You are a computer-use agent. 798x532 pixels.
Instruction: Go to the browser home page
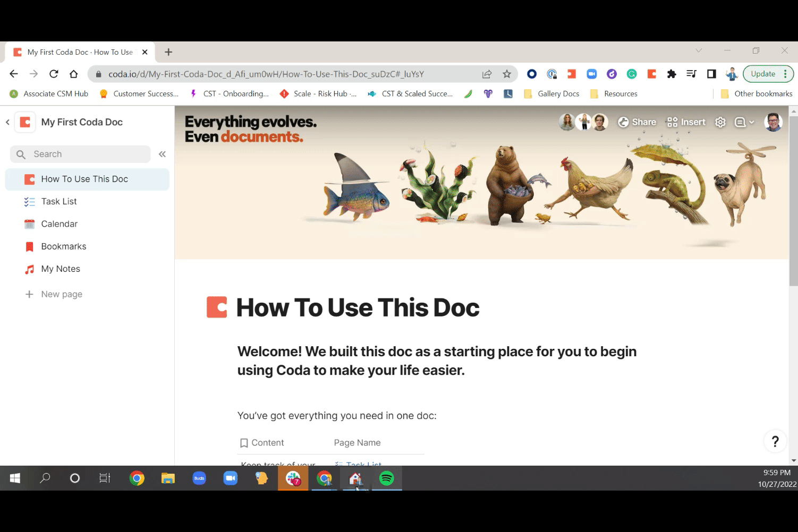[x=74, y=74]
